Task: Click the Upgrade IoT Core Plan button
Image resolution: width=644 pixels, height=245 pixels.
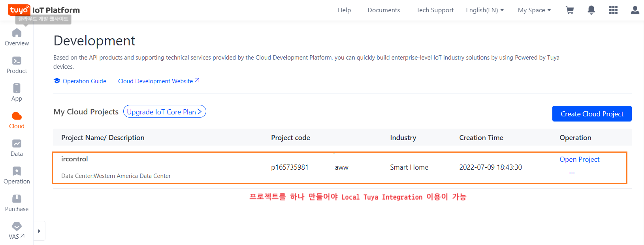Action: click(165, 112)
